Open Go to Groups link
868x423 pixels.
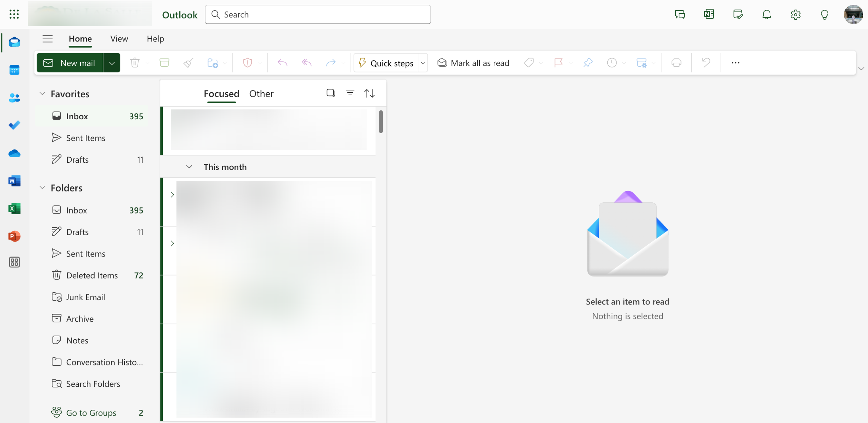[x=91, y=412]
